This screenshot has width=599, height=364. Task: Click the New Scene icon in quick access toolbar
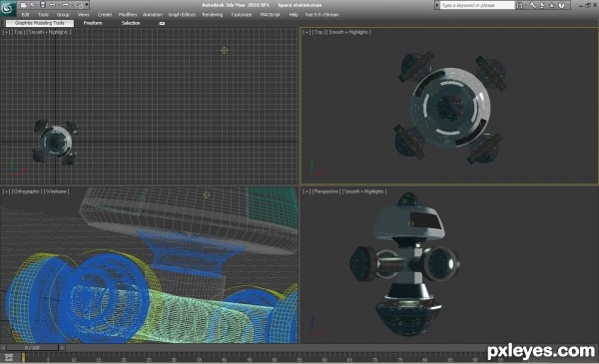point(23,5)
